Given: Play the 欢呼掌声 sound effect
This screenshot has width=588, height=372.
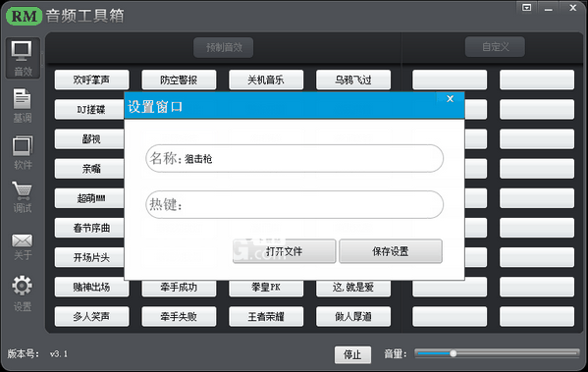Looking at the screenshot, I should [x=92, y=80].
